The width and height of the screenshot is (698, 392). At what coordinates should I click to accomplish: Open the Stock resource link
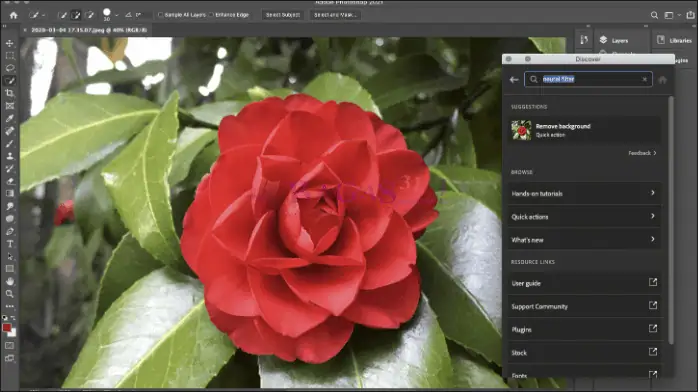point(584,353)
